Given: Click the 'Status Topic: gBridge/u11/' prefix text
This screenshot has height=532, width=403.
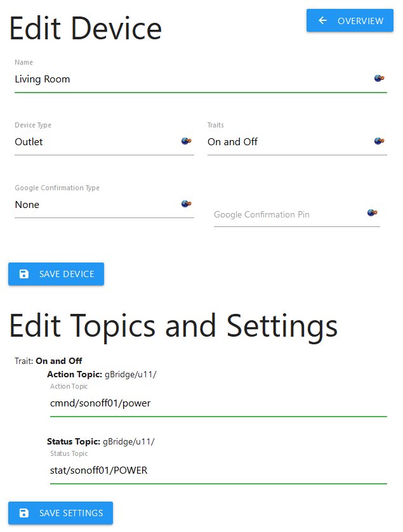Looking at the screenshot, I should [x=100, y=441].
